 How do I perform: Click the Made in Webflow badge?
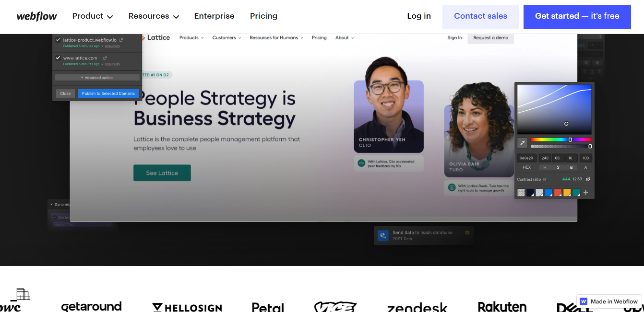[609, 301]
